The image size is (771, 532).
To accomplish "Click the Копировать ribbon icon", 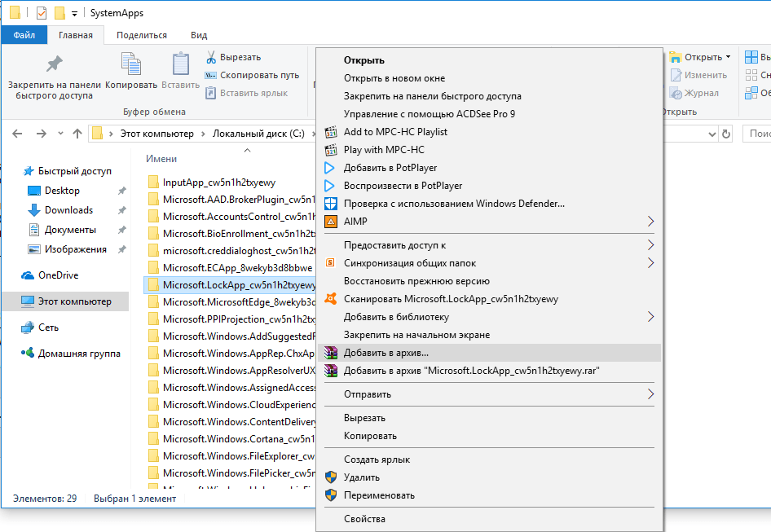I will [x=131, y=64].
